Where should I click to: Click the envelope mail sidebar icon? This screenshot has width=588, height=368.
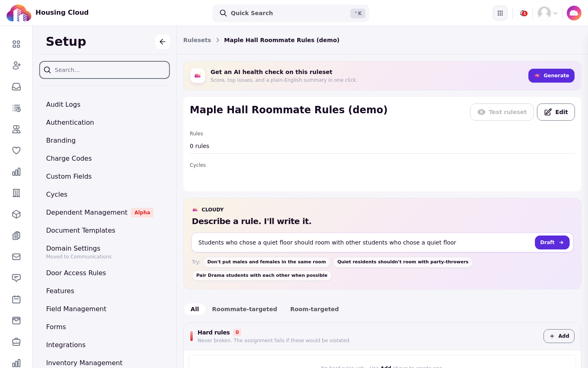tap(16, 257)
